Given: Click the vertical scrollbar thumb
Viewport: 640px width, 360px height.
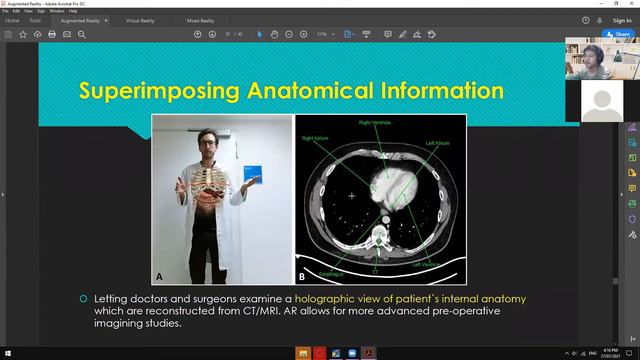Looking at the screenshot, I should (616, 281).
